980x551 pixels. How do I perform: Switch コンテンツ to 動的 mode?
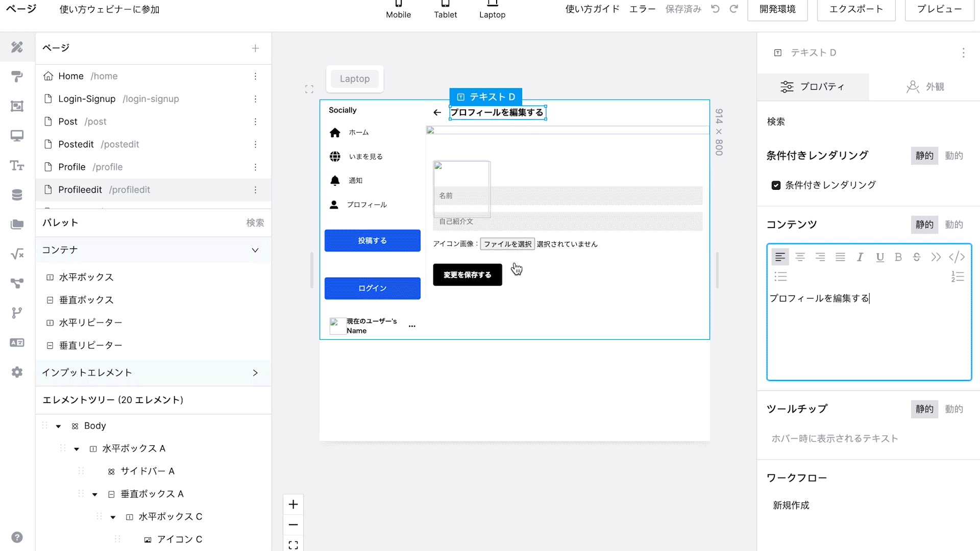pyautogui.click(x=953, y=224)
